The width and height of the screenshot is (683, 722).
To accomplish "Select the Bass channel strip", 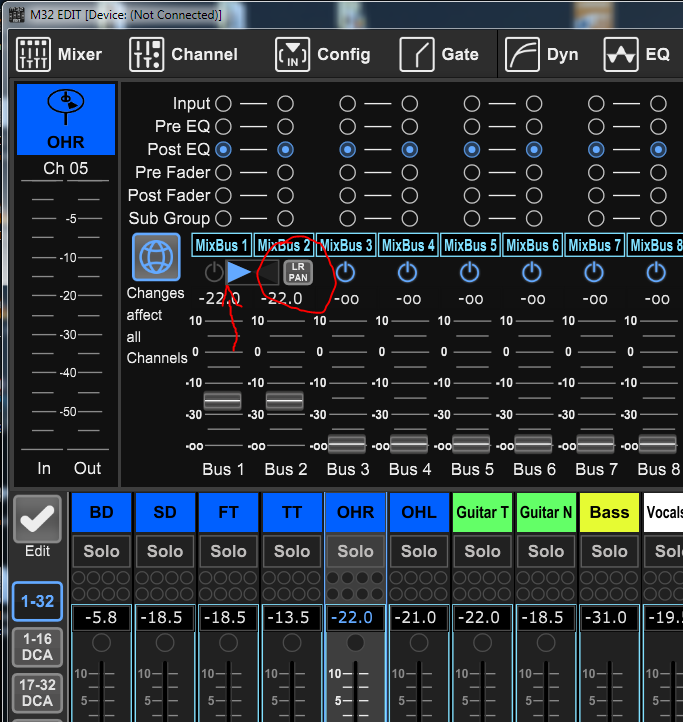I will pyautogui.click(x=609, y=512).
